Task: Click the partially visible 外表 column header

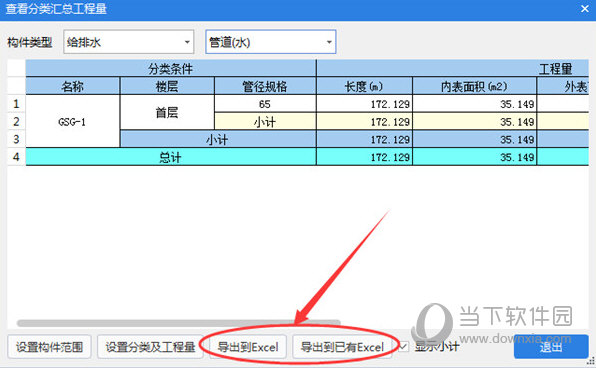Action: tap(563, 86)
